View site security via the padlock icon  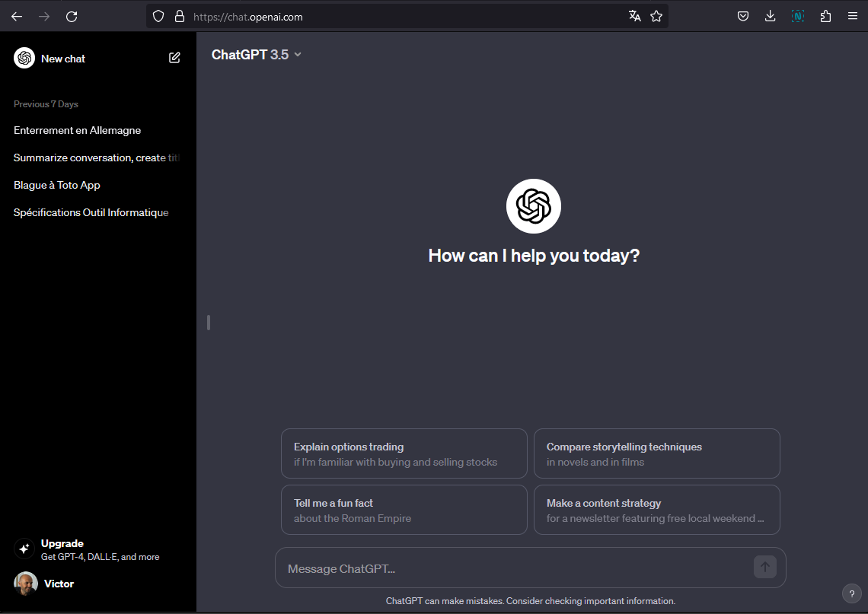pos(180,17)
